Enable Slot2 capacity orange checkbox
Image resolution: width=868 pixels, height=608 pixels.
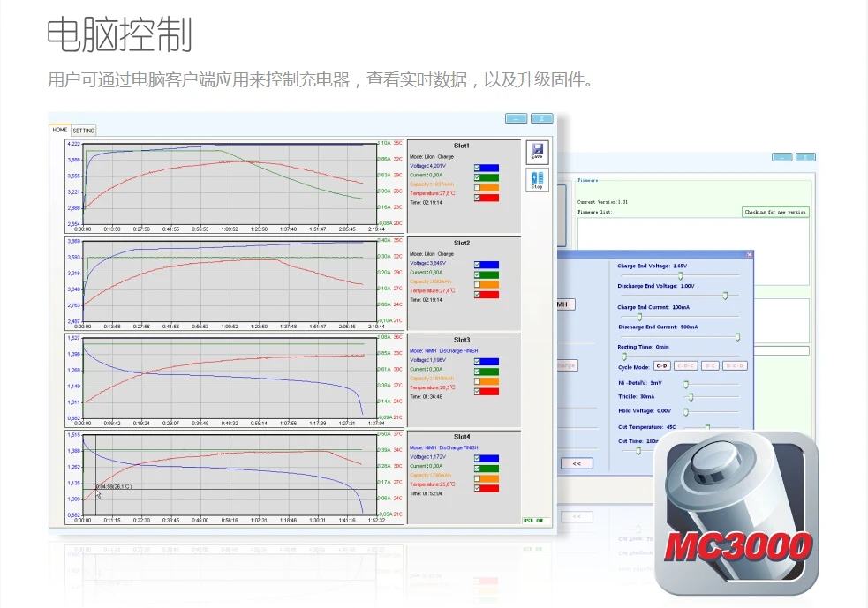pyautogui.click(x=477, y=285)
